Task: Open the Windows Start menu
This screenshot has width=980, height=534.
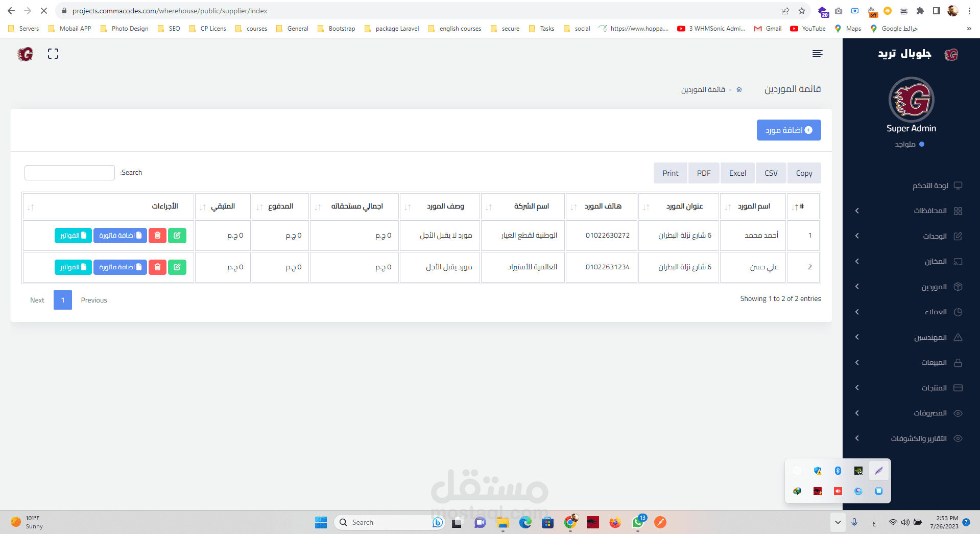Action: [321, 522]
